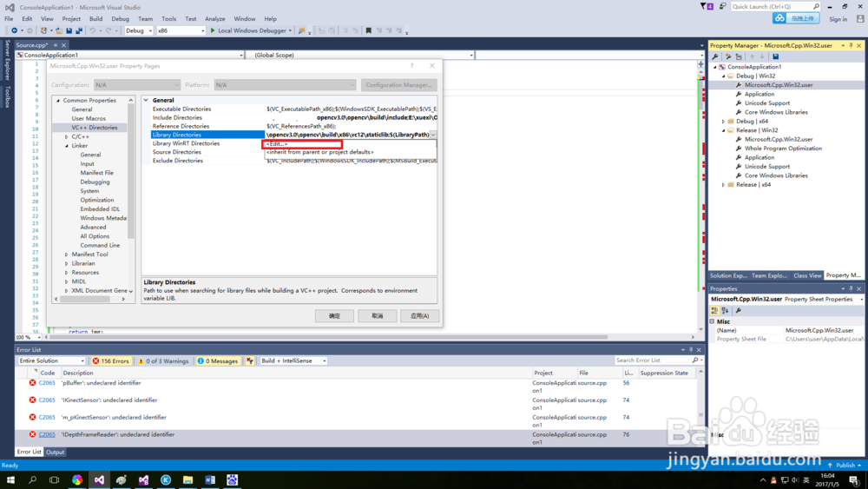Image resolution: width=868 pixels, height=489 pixels.
Task: Click the Undo toolbar icon
Action: click(x=93, y=31)
